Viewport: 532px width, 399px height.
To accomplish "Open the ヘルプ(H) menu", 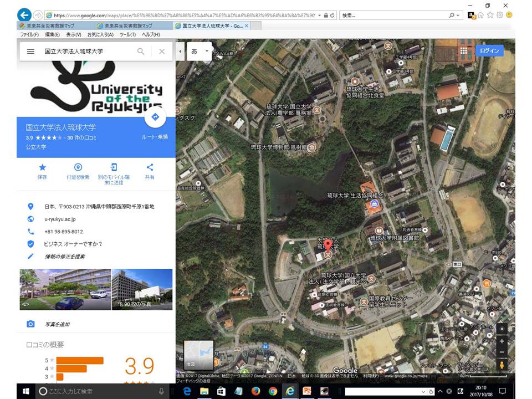I will coord(151,34).
